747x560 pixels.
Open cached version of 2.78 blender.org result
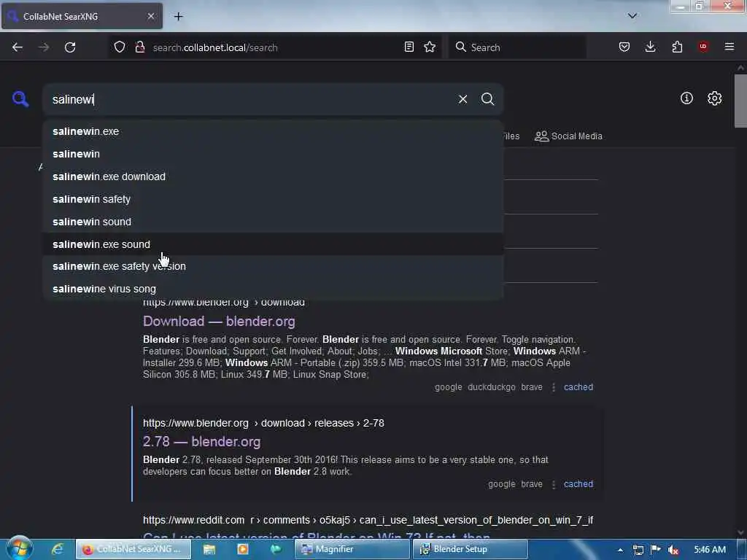[x=578, y=484]
